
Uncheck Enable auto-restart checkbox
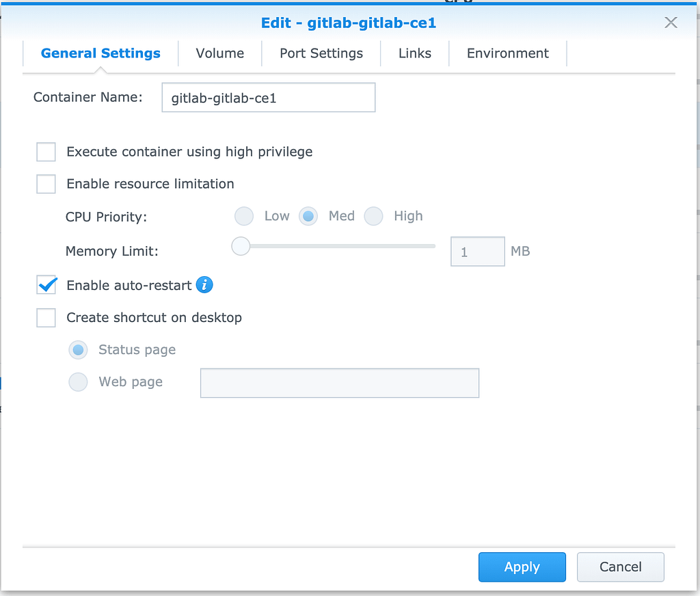46,285
